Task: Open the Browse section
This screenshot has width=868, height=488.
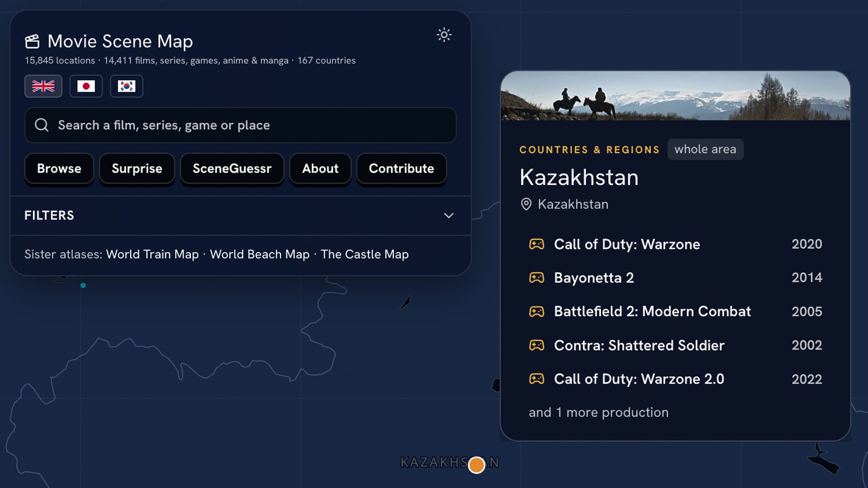Action: pyautogui.click(x=59, y=169)
